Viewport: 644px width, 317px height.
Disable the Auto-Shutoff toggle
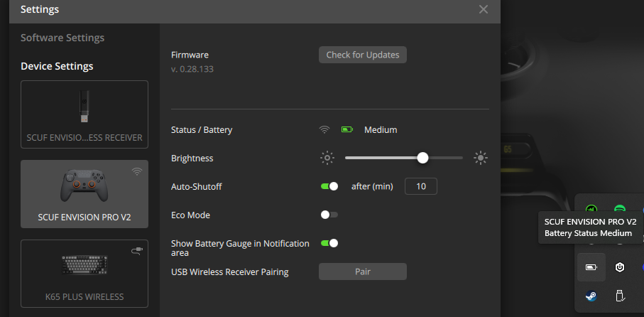point(329,186)
